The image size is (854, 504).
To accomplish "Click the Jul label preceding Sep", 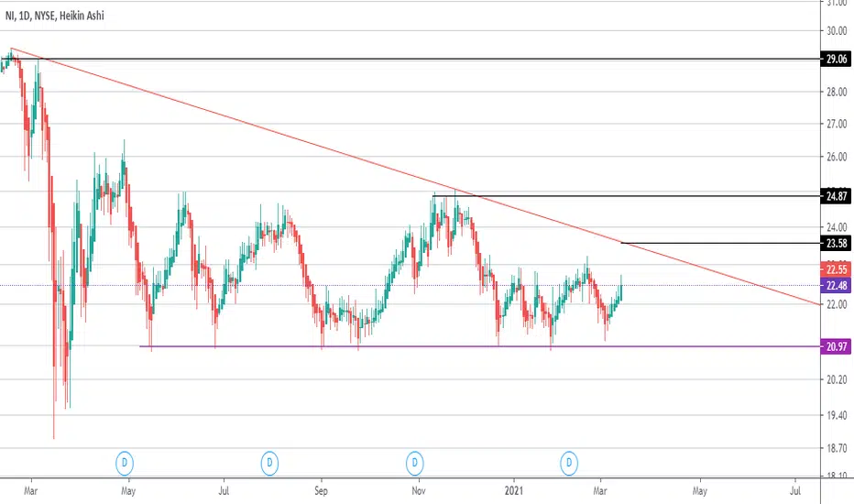I will [x=224, y=491].
